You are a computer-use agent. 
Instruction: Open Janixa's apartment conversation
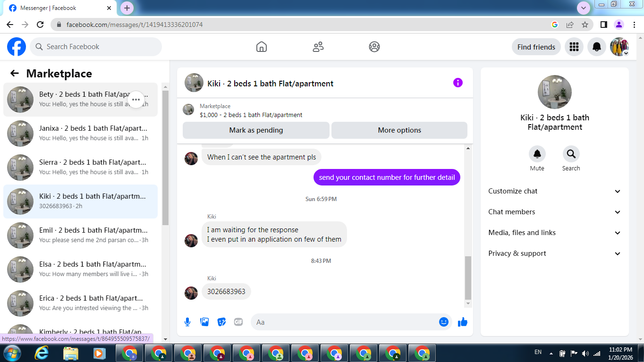pyautogui.click(x=80, y=134)
